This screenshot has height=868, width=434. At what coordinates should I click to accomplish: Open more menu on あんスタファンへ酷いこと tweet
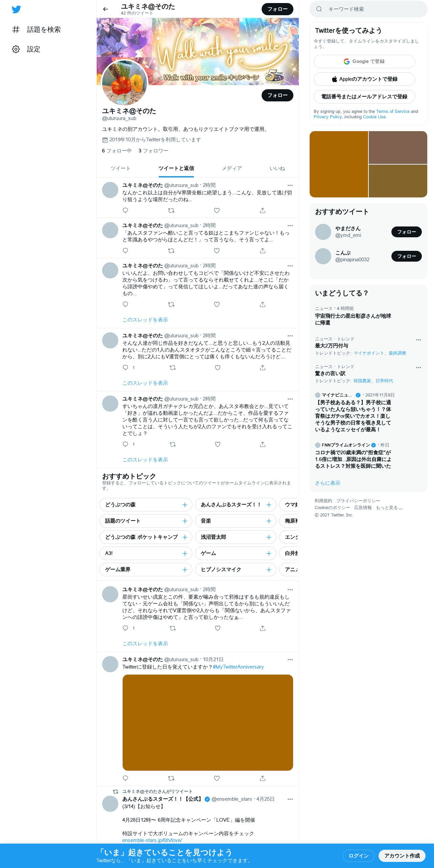coord(290,225)
